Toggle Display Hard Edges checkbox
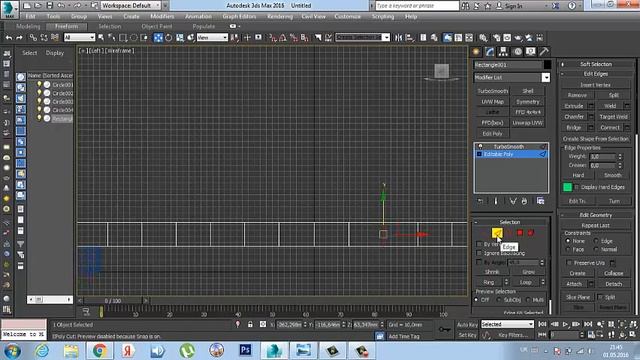Viewport: 640px width, 360px height. [577, 187]
